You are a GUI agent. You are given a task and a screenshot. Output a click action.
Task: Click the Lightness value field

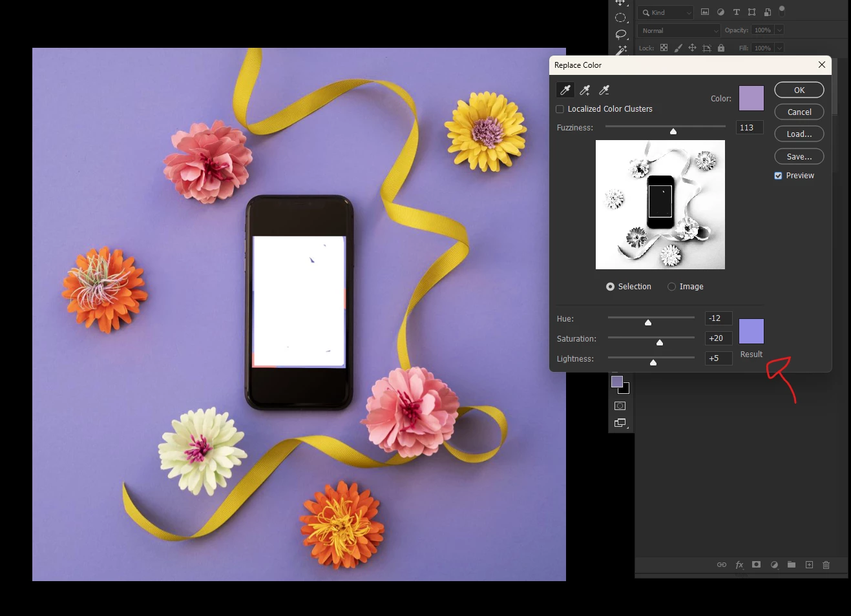coord(719,358)
